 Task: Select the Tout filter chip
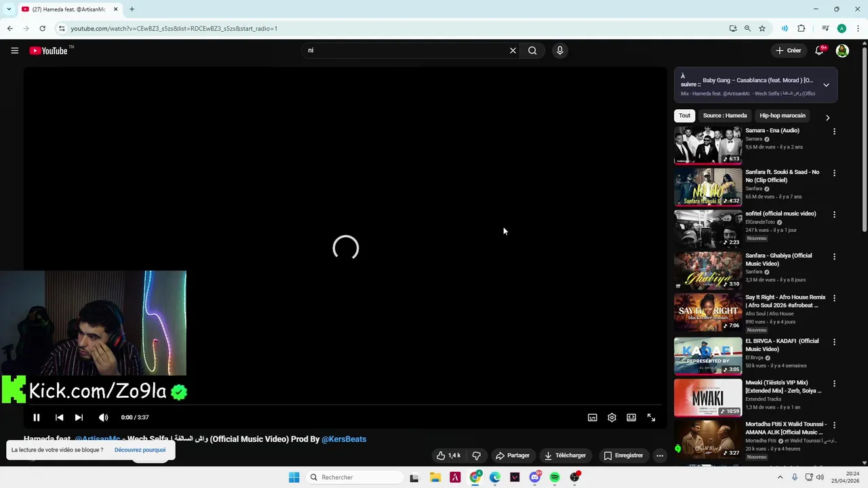(x=685, y=116)
